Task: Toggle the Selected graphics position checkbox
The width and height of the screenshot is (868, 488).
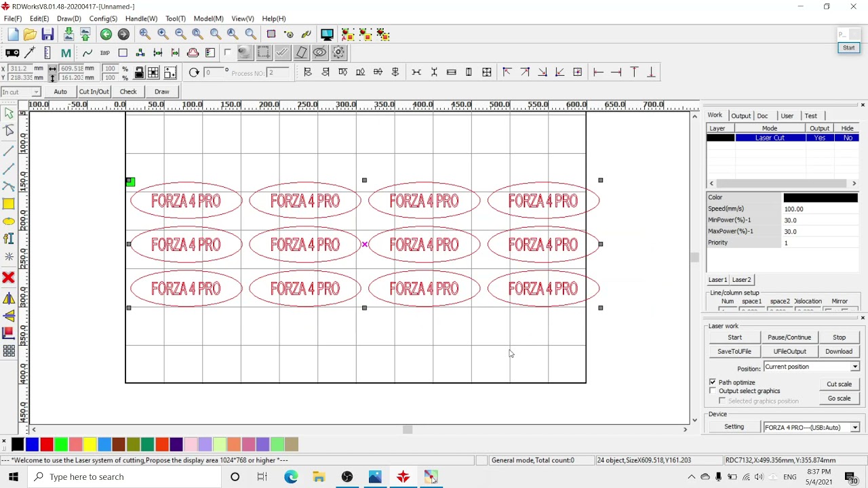Action: (x=722, y=401)
